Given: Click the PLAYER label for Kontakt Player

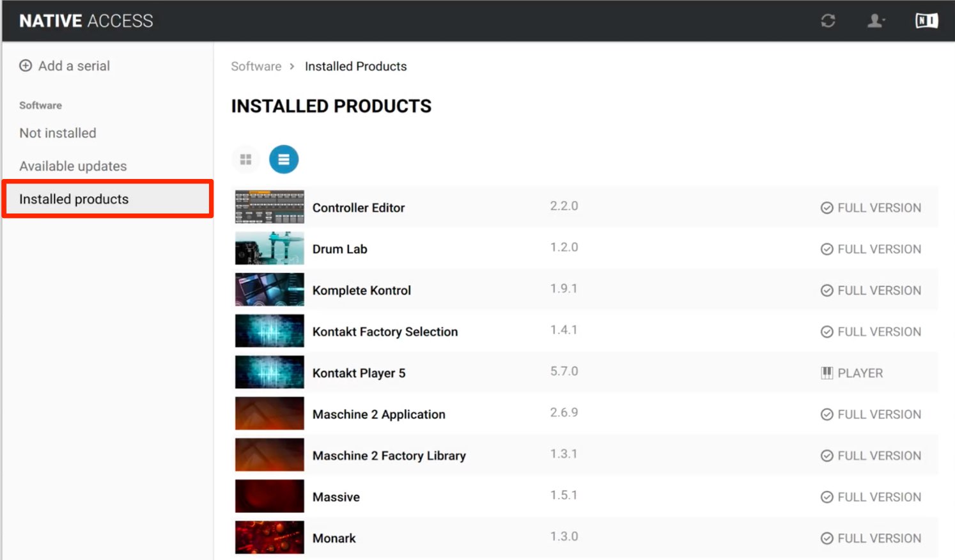Looking at the screenshot, I should pos(860,373).
